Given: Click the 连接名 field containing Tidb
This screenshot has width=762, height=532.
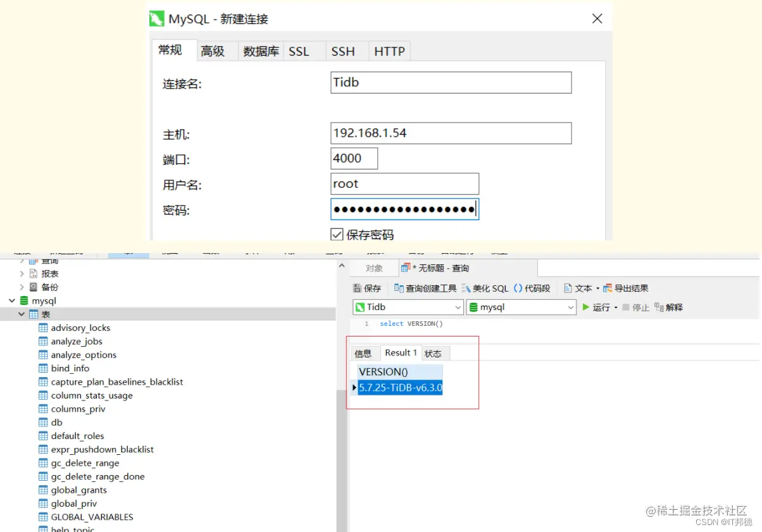Looking at the screenshot, I should point(451,82).
